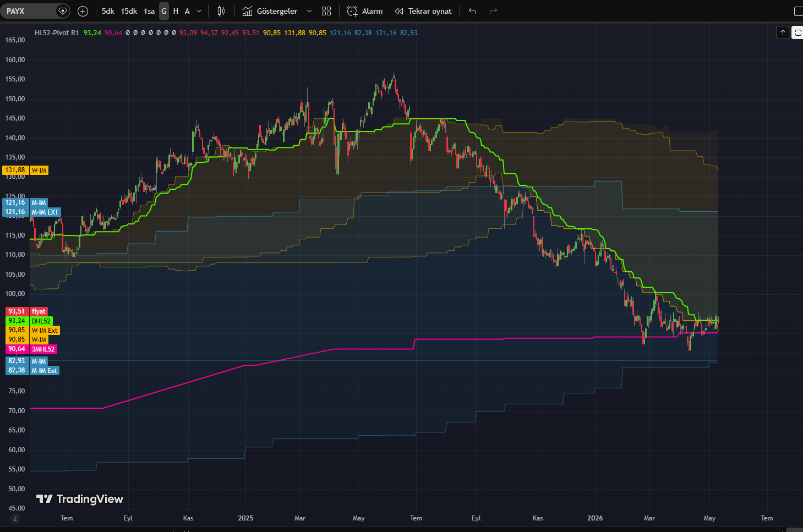Click the green 93,24 value in the indicator legend
The height and width of the screenshot is (532, 803).
tap(92, 33)
